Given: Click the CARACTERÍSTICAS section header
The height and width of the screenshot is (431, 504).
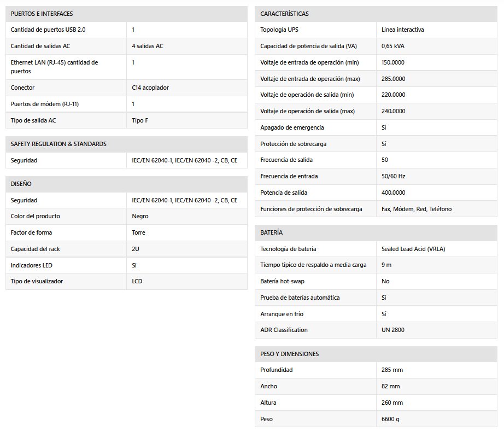Looking at the screenshot, I should [x=284, y=14].
